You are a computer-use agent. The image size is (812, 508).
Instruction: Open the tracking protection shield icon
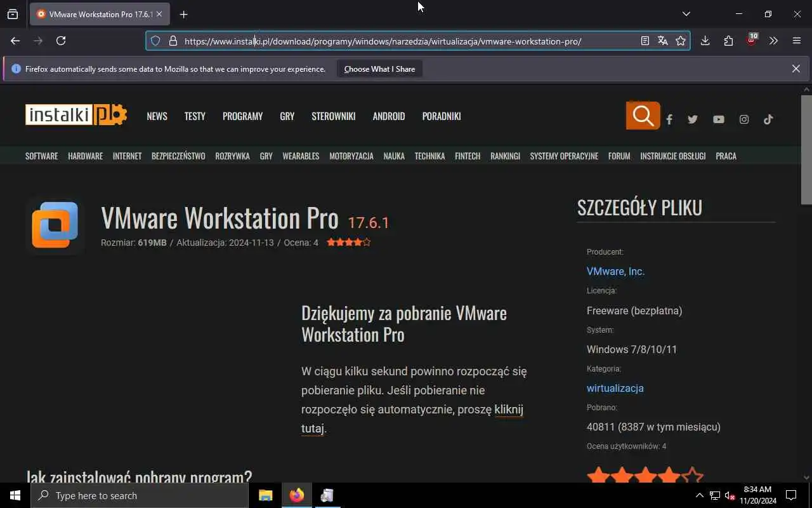[155, 41]
